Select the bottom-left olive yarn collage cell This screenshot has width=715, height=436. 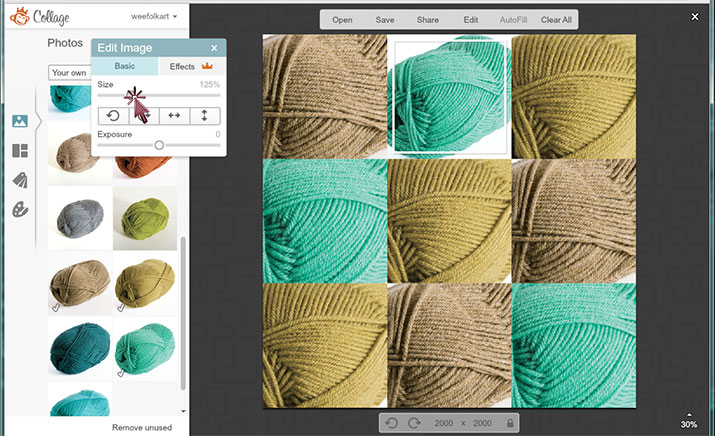tap(325, 345)
